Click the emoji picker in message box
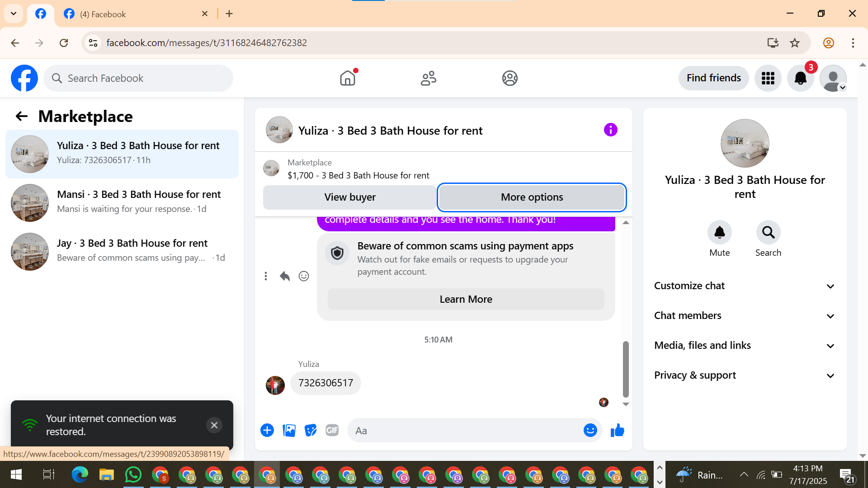This screenshot has height=488, width=868. (x=590, y=431)
